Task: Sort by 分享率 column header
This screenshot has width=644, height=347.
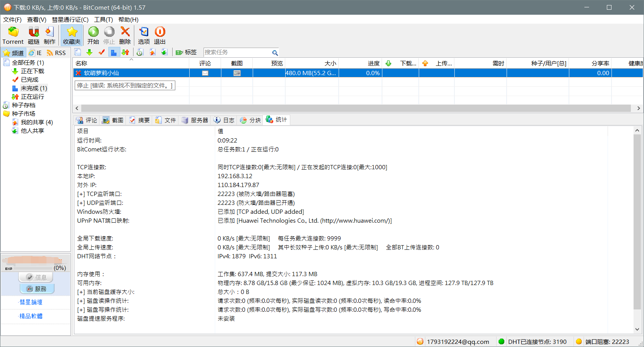Action: click(591, 63)
